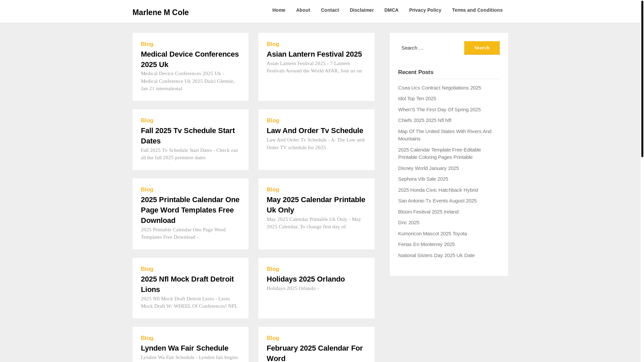Go to the Home menu item
Screen dimensions: 644x362
279,10
